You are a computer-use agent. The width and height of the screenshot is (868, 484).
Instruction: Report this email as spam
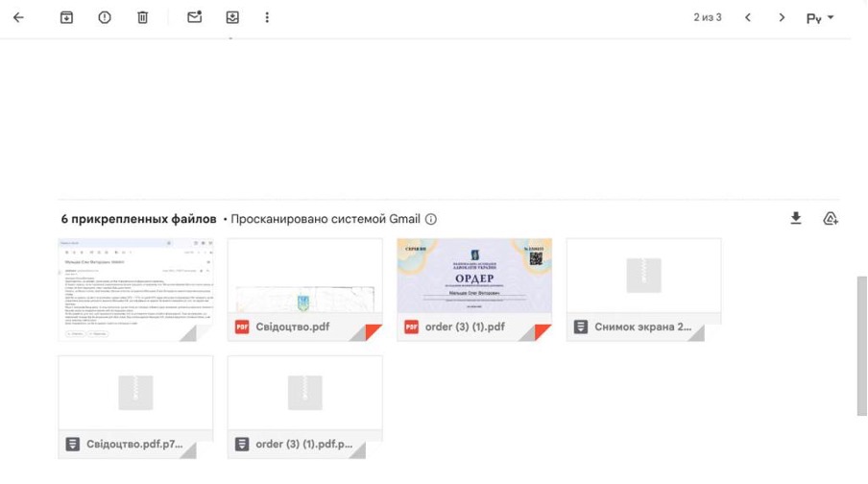[x=105, y=17]
